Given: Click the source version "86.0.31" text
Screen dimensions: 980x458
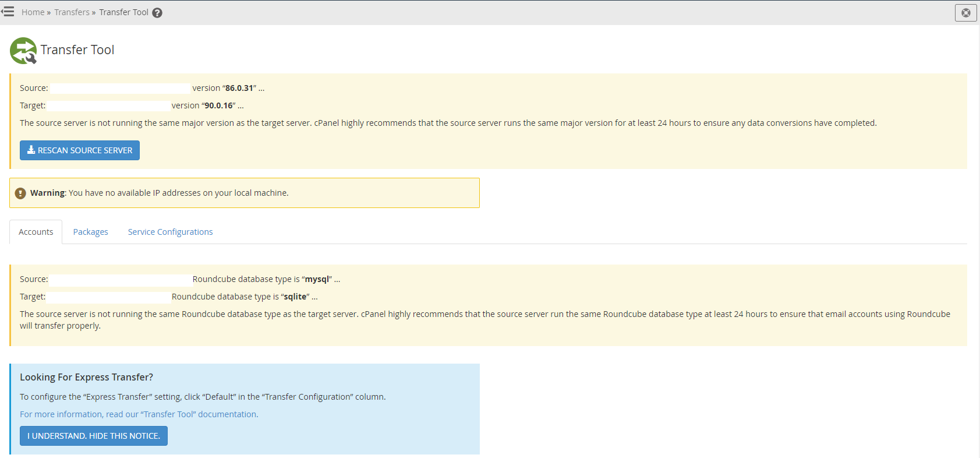Looking at the screenshot, I should [239, 88].
